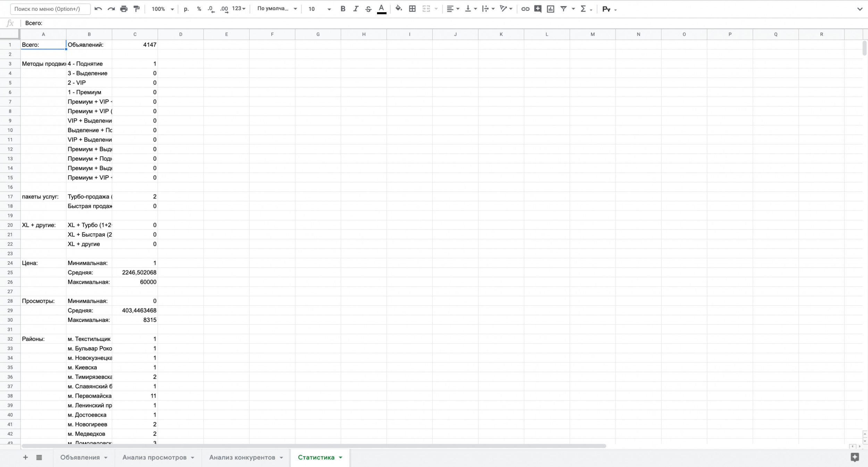Viewport: 868px width, 467px height.
Task: Open the number format 123 dropdown
Action: click(239, 9)
